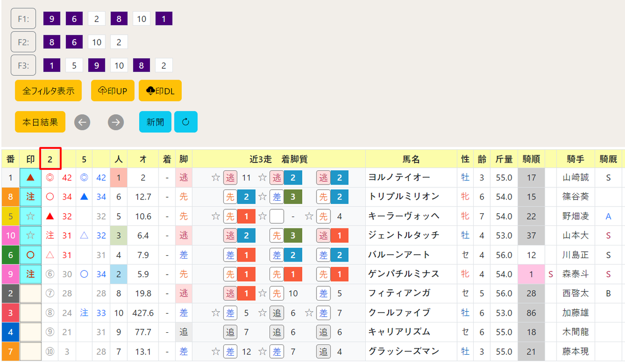625x364 pixels.
Task: Open the F3 filter selector
Action: coord(23,65)
